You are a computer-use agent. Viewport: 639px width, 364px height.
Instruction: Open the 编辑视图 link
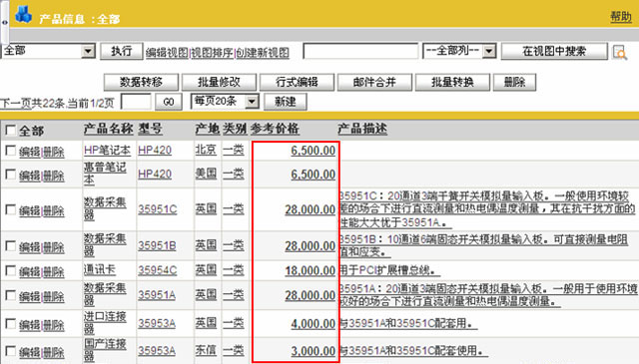click(168, 53)
